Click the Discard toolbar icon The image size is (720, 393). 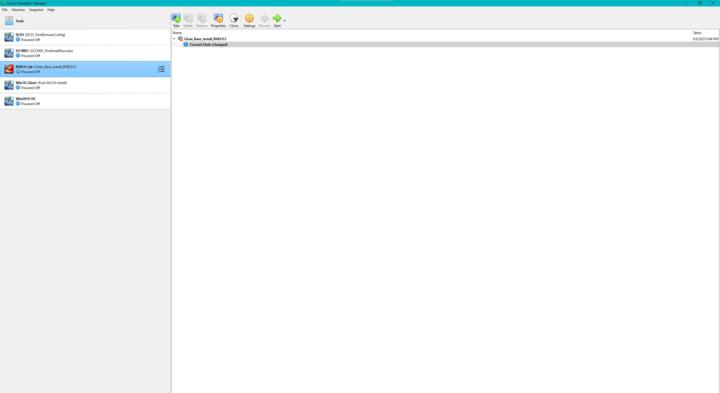264,20
